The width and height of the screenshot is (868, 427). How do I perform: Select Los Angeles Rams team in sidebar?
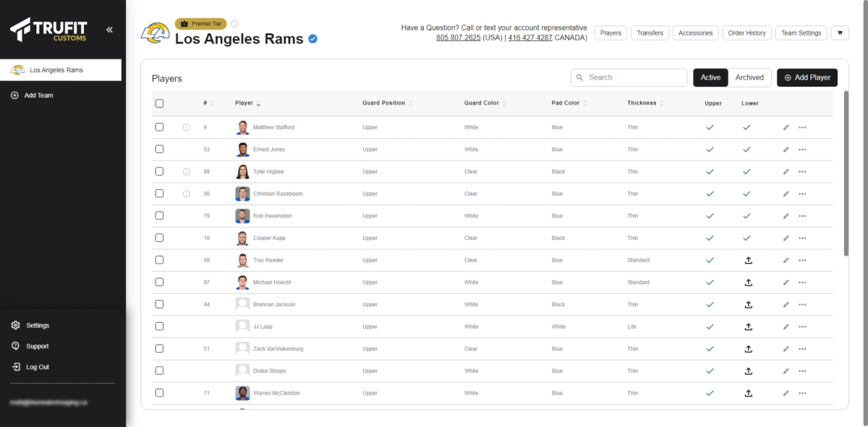(61, 70)
